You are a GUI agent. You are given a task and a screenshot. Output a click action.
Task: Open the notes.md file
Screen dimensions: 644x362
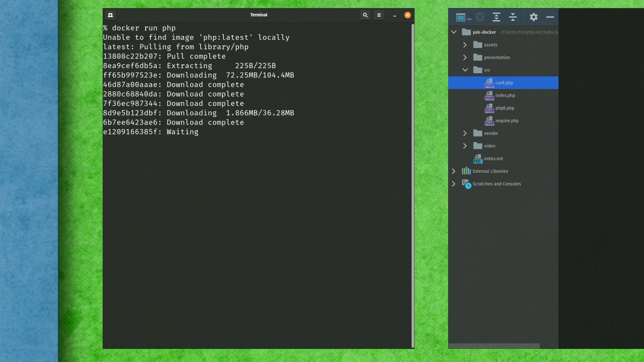point(493,159)
